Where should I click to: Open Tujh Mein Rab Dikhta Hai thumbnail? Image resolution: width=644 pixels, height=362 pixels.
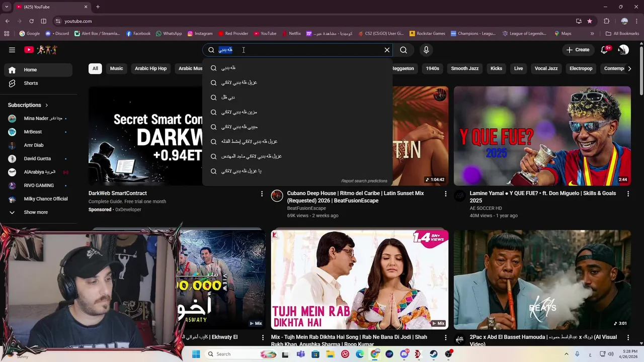pos(360,280)
